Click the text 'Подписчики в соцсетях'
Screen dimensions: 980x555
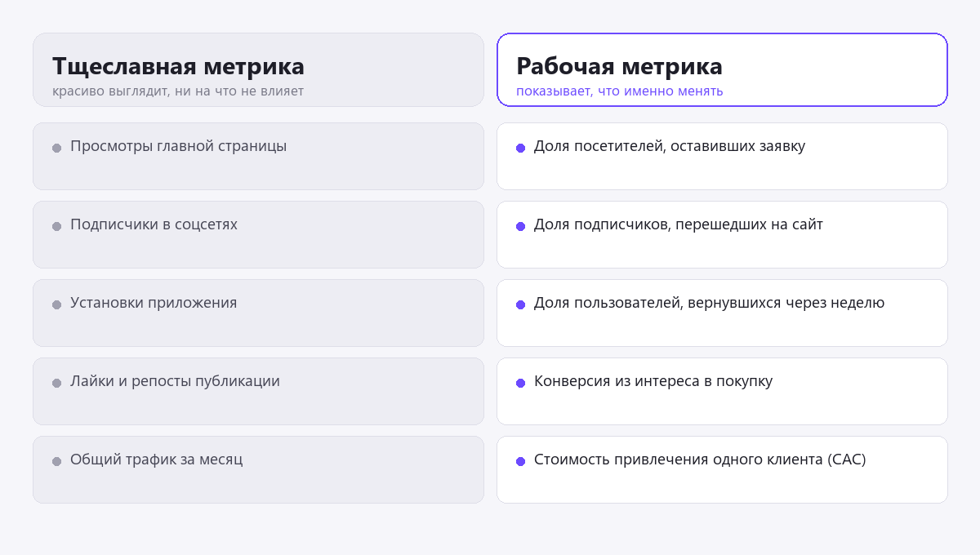pos(154,224)
